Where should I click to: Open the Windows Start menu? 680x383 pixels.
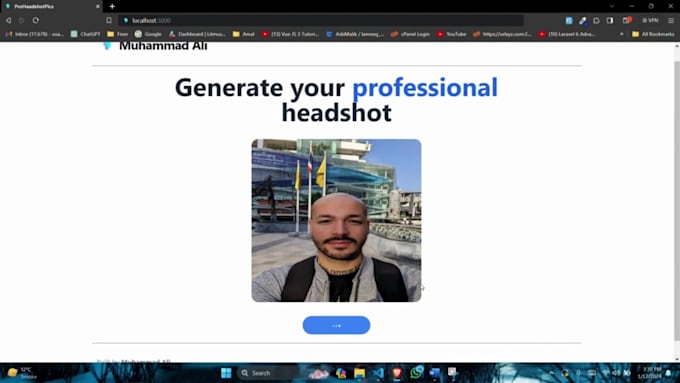[x=226, y=373]
